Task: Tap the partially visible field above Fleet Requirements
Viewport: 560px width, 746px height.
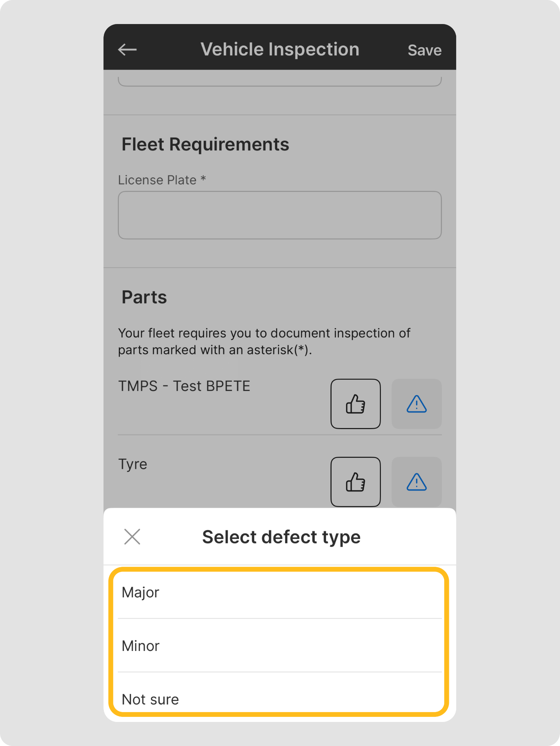Action: 279,81
